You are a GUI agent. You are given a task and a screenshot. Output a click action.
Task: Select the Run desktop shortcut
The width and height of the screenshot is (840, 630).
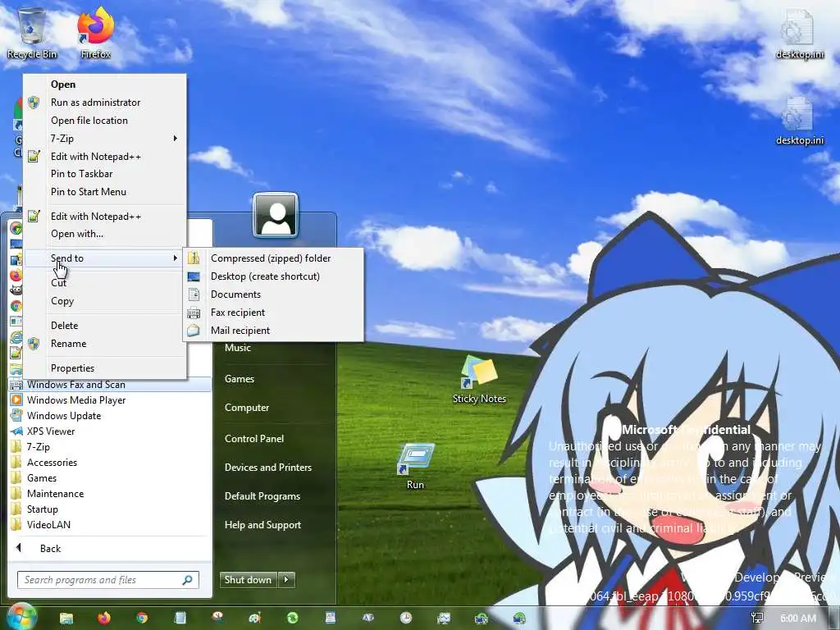(x=415, y=465)
